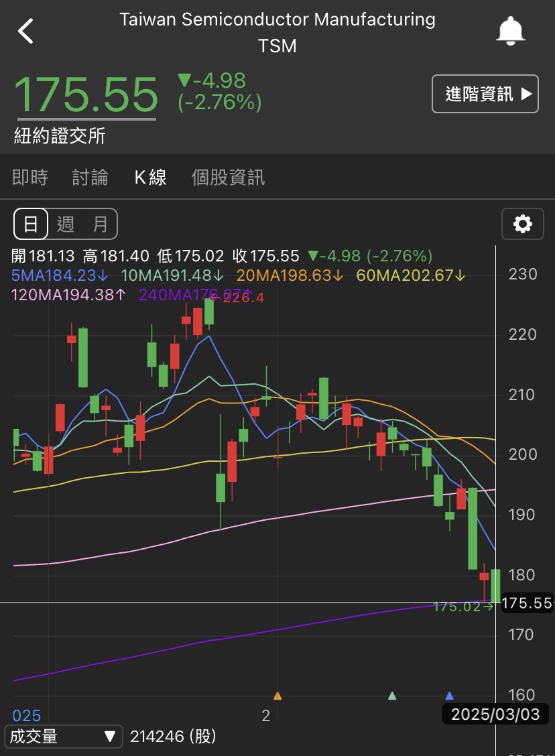Open the 成交量 volume indicator dropdown
Viewport: 555px width, 756px height.
[x=64, y=737]
